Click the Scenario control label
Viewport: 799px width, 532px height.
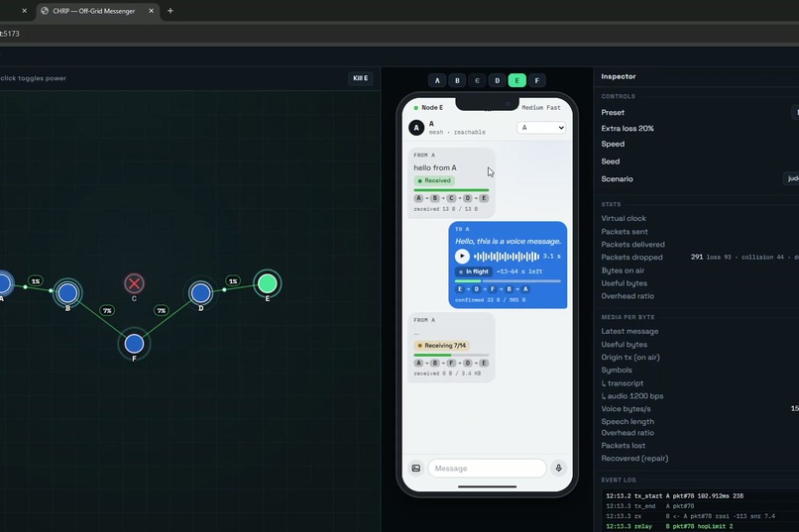click(617, 179)
